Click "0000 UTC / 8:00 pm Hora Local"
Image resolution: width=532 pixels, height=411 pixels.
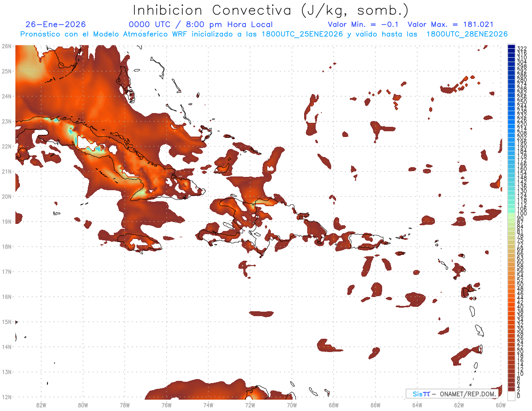200,25
